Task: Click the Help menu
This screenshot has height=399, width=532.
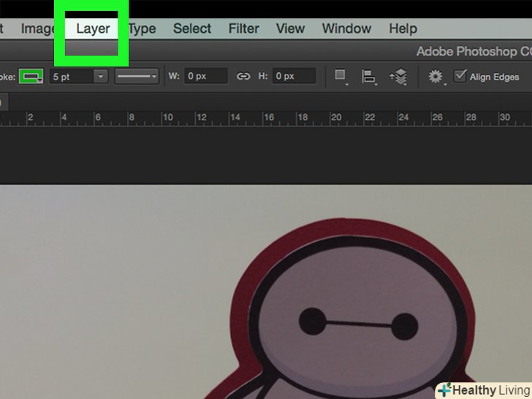Action: [403, 29]
